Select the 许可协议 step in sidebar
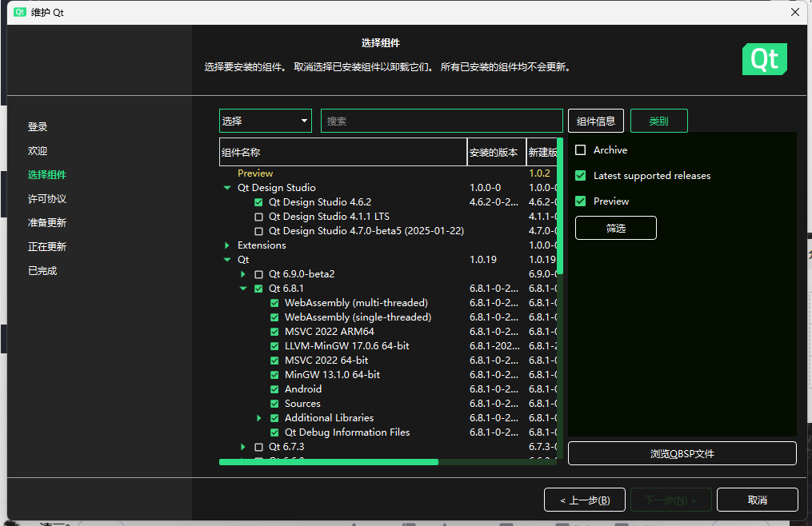 coord(47,199)
